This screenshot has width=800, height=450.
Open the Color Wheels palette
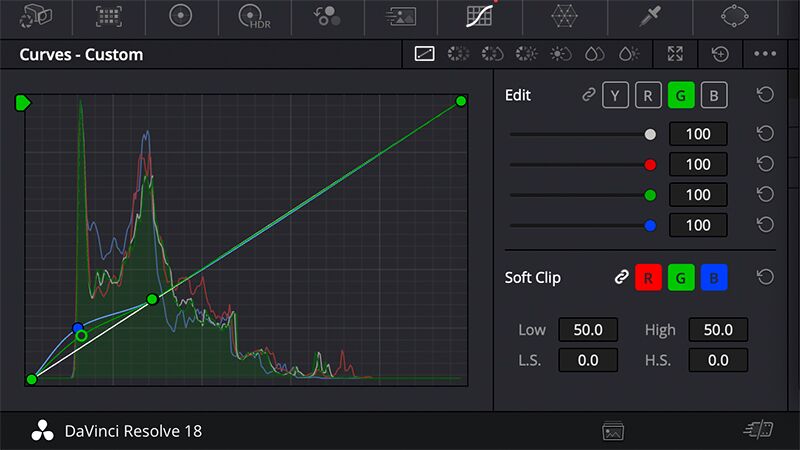pyautogui.click(x=181, y=16)
